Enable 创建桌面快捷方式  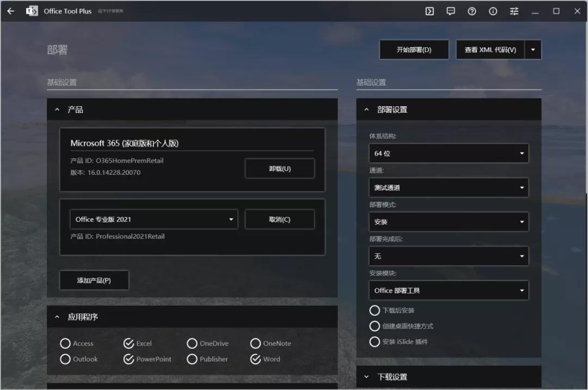(375, 326)
